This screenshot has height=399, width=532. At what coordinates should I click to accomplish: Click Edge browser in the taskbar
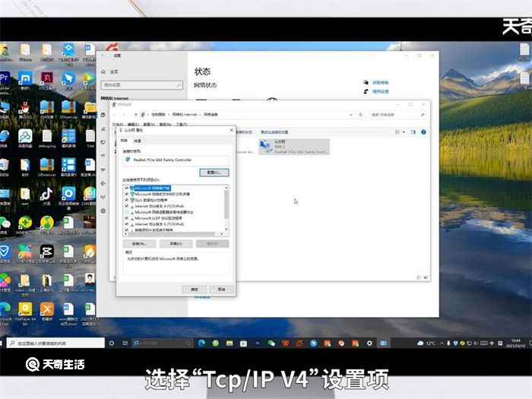[201, 344]
